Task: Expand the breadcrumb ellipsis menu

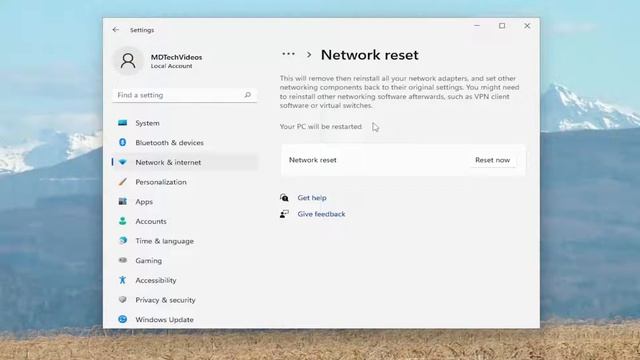Action: coord(288,54)
